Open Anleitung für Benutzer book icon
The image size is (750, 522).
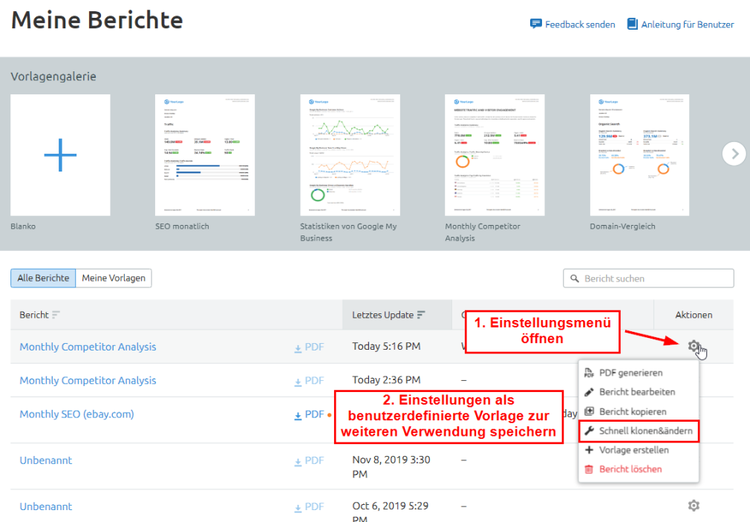[632, 24]
